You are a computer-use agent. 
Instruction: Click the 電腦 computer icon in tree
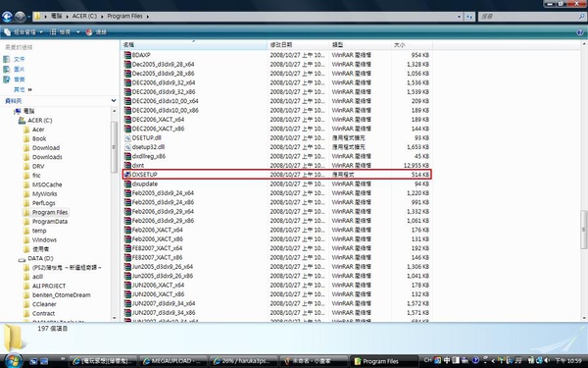coord(18,111)
